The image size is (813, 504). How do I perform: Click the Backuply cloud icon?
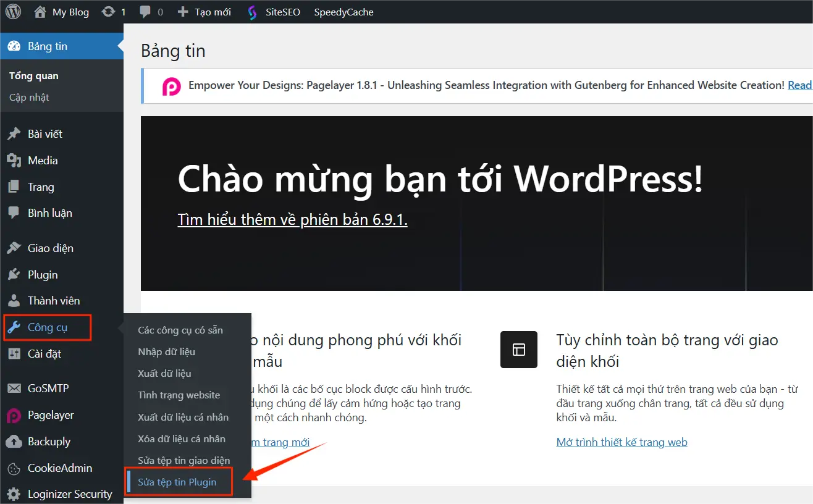(14, 442)
